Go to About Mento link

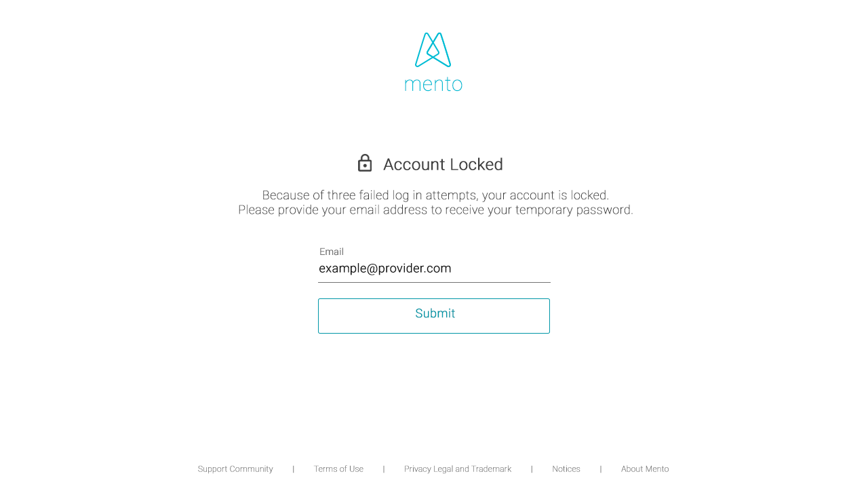pyautogui.click(x=645, y=469)
